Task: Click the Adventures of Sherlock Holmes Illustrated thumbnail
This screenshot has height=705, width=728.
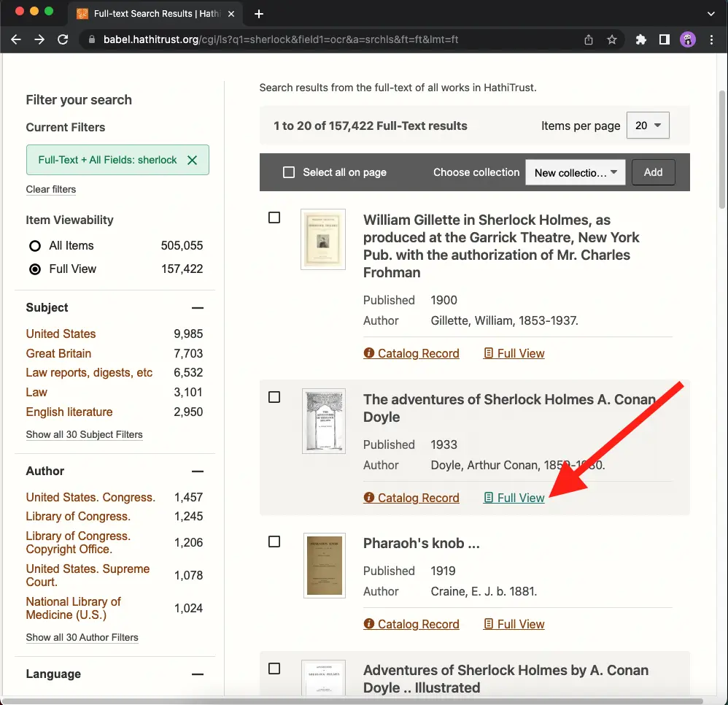Action: coord(323,677)
